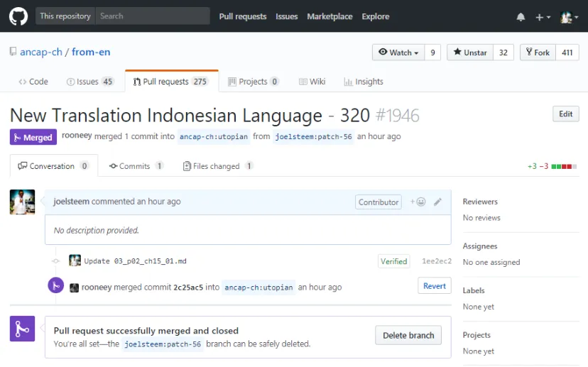588x367 pixels.
Task: Switch to the Code tab
Action: tap(33, 82)
